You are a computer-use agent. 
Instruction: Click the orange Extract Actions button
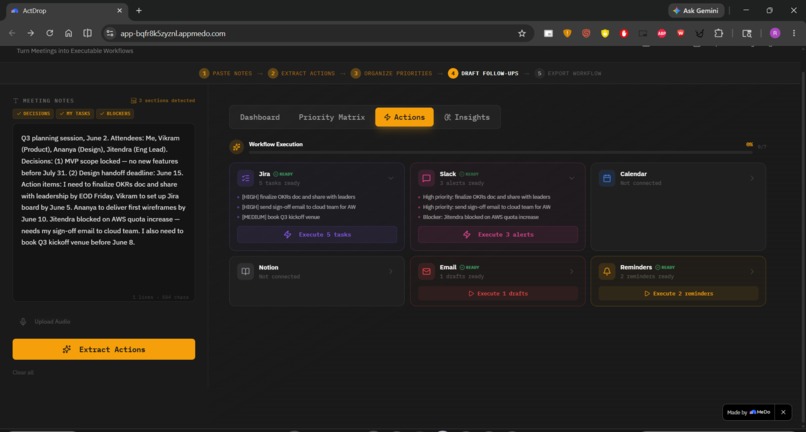104,349
